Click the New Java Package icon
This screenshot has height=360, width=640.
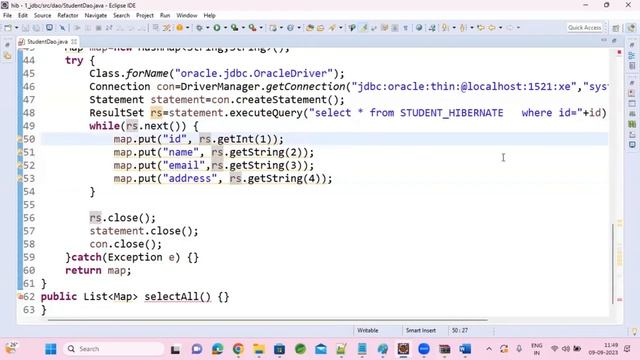click(273, 28)
